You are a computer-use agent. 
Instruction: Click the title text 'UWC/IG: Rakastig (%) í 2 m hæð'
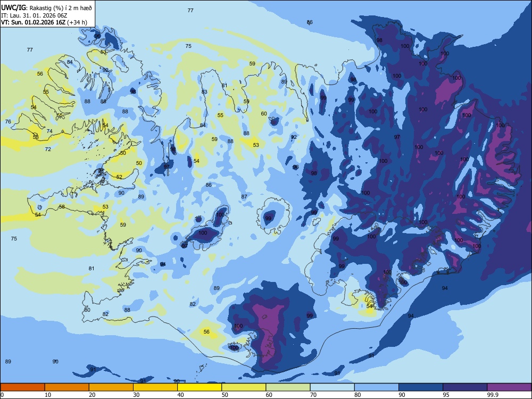46,7
